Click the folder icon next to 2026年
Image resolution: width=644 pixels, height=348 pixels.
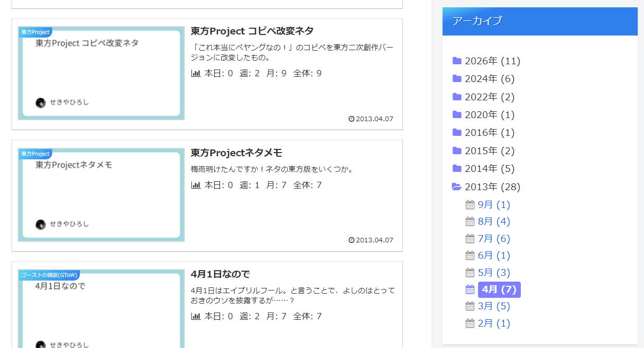click(457, 61)
